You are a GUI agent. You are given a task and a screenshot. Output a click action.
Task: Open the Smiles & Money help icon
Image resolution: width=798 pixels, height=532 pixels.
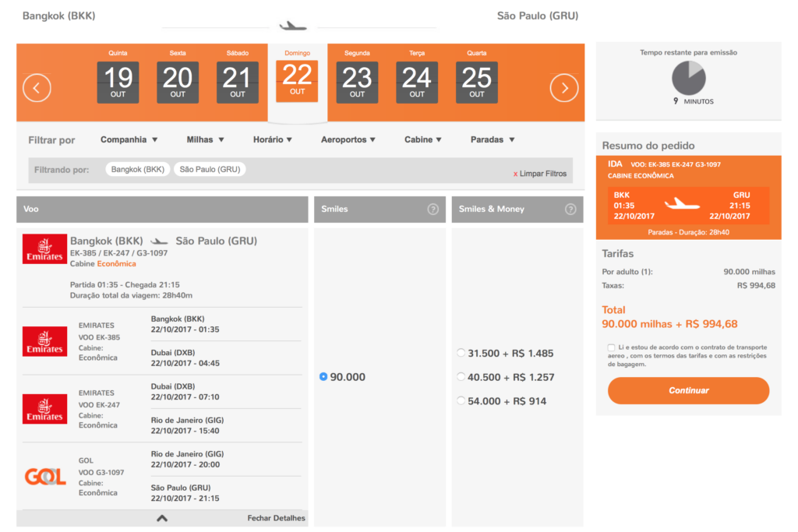(570, 209)
